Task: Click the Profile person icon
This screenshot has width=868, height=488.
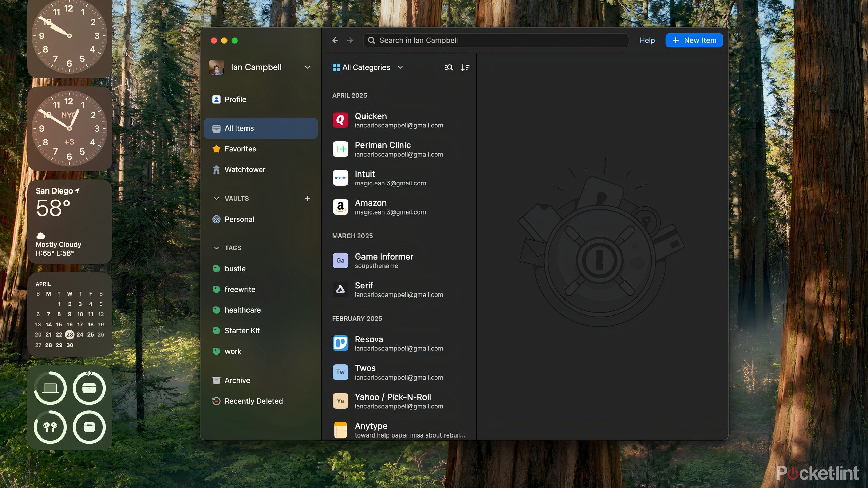Action: click(216, 99)
